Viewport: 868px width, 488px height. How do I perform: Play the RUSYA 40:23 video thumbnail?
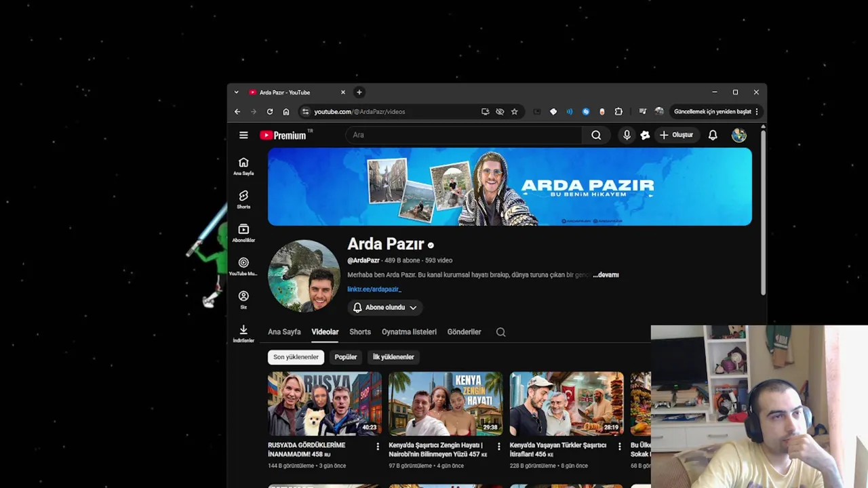click(x=325, y=404)
